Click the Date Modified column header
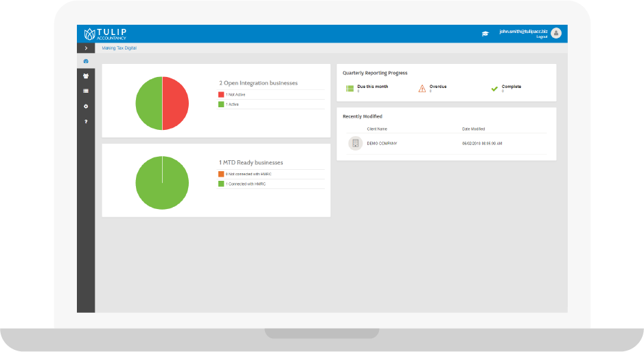 coord(474,129)
